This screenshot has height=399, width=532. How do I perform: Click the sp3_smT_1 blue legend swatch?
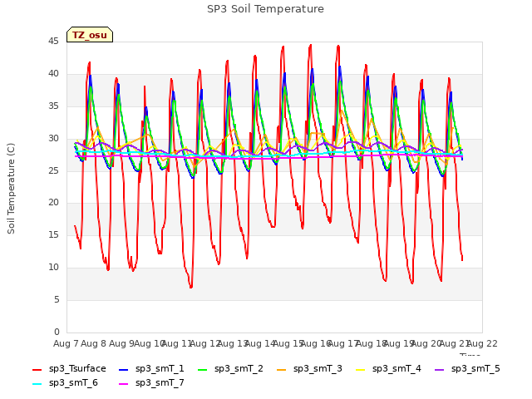[124, 369]
